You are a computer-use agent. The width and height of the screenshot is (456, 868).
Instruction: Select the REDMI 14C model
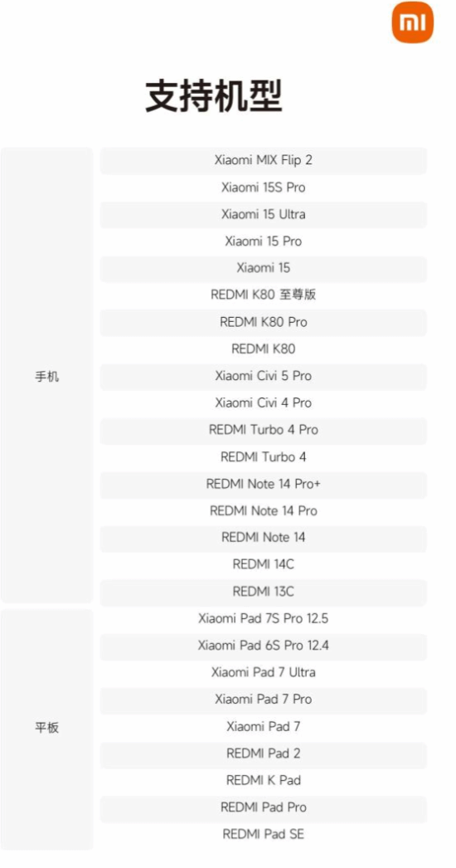[x=264, y=565]
